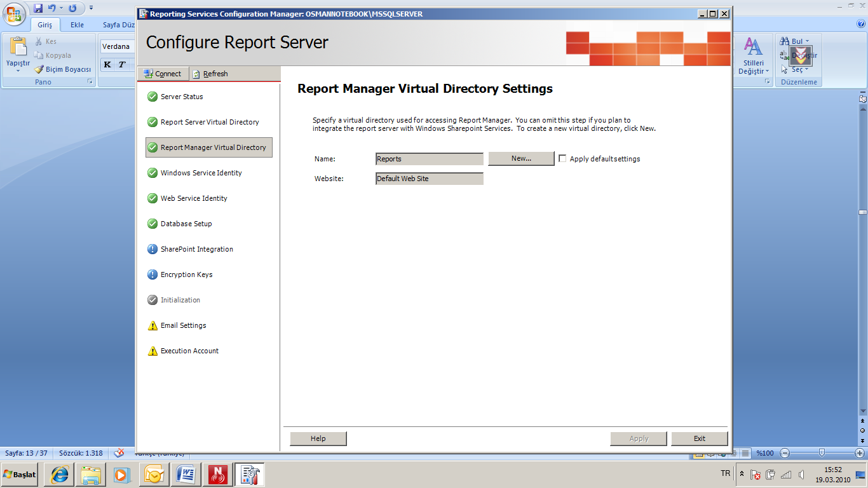Expand the Bul dropdown arrow
868x488 pixels.
tap(808, 41)
